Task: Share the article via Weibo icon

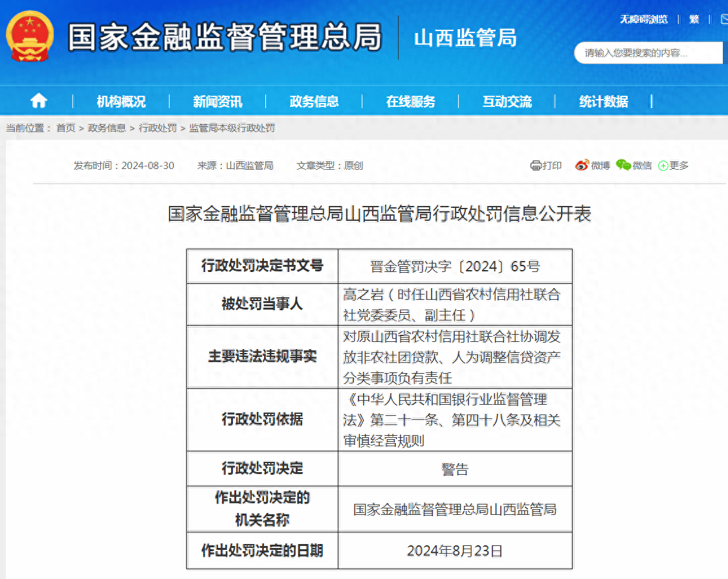Action: [x=582, y=165]
